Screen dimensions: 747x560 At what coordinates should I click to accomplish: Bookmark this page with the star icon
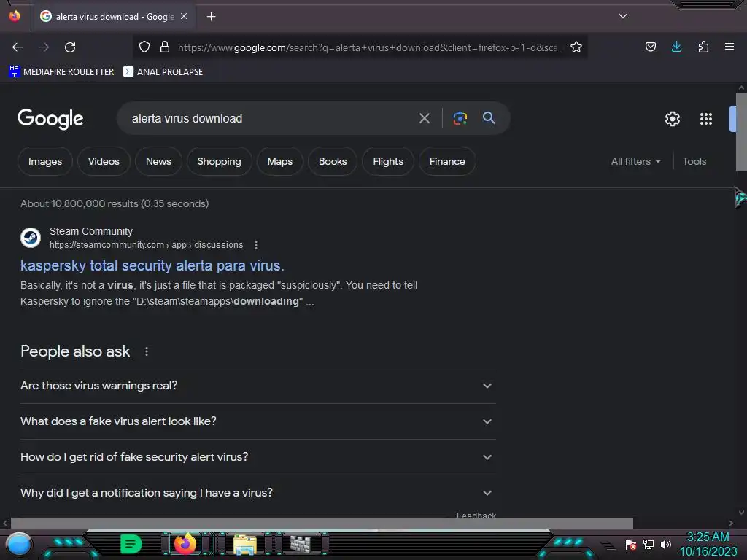pos(576,47)
